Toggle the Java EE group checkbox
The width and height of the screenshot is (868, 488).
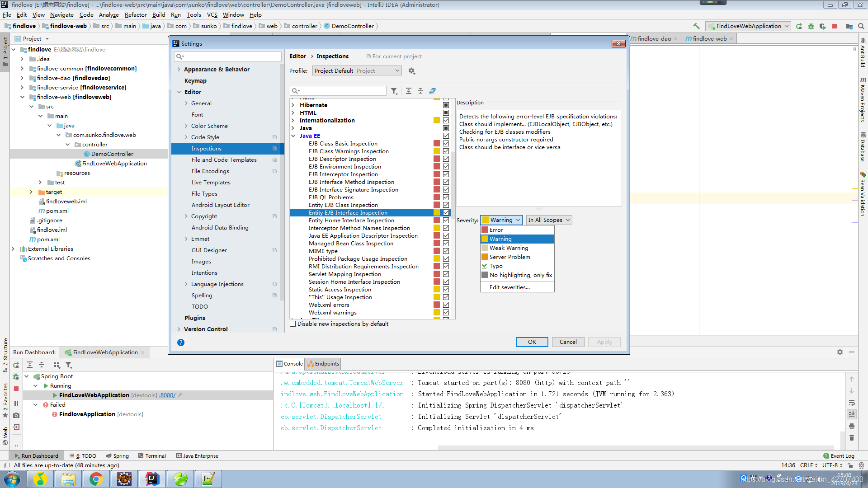coord(446,136)
